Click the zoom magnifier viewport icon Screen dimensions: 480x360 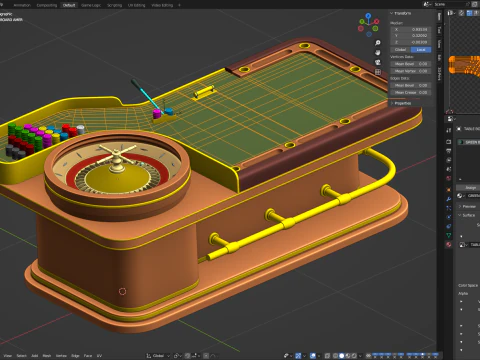click(378, 43)
